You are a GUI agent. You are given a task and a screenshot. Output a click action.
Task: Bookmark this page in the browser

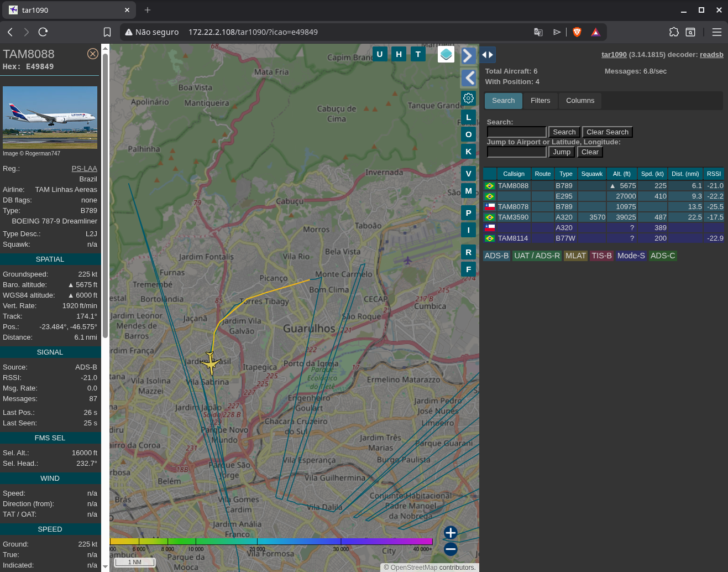(x=107, y=32)
